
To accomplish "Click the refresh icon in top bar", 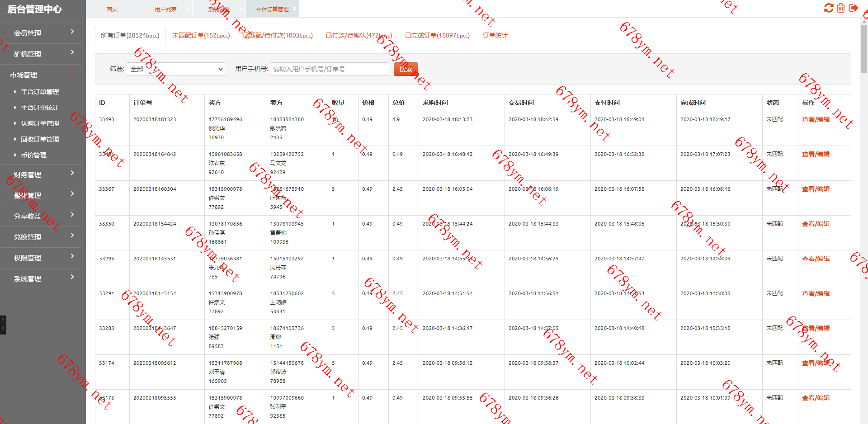I will pyautogui.click(x=829, y=8).
